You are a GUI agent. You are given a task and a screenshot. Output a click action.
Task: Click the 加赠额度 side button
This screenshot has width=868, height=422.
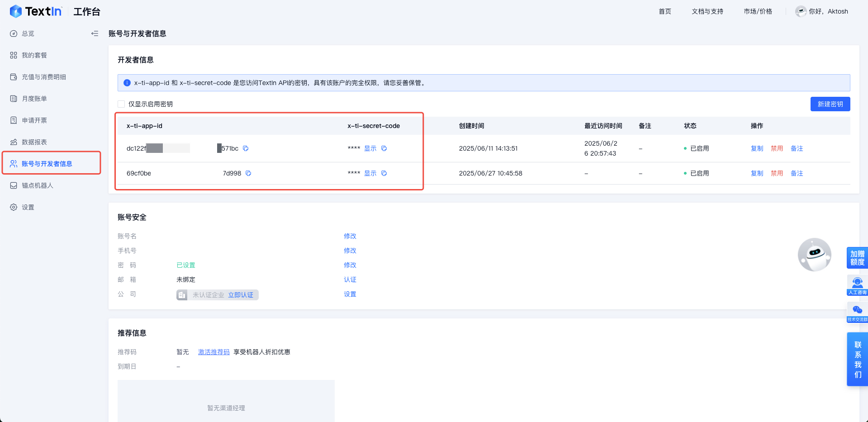857,258
